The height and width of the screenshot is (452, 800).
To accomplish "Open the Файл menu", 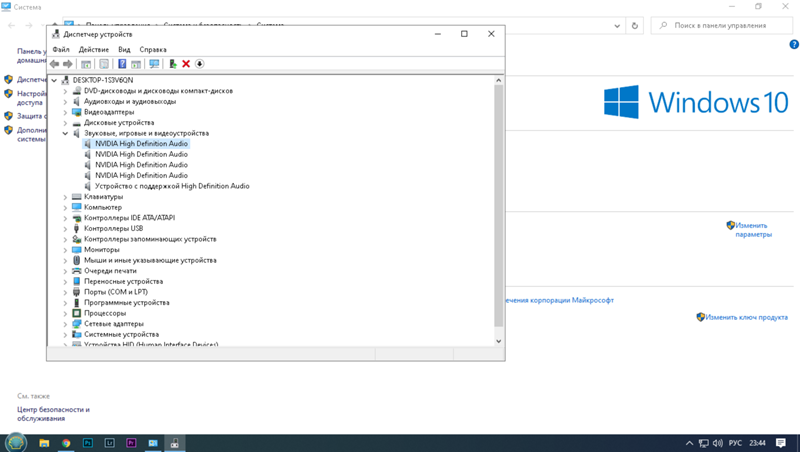I will pos(61,49).
